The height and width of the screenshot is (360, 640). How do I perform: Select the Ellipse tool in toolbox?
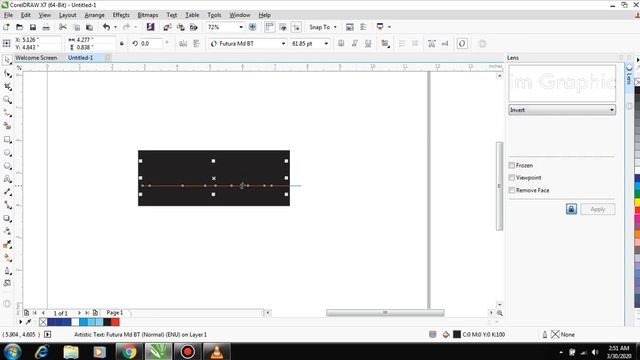7,153
